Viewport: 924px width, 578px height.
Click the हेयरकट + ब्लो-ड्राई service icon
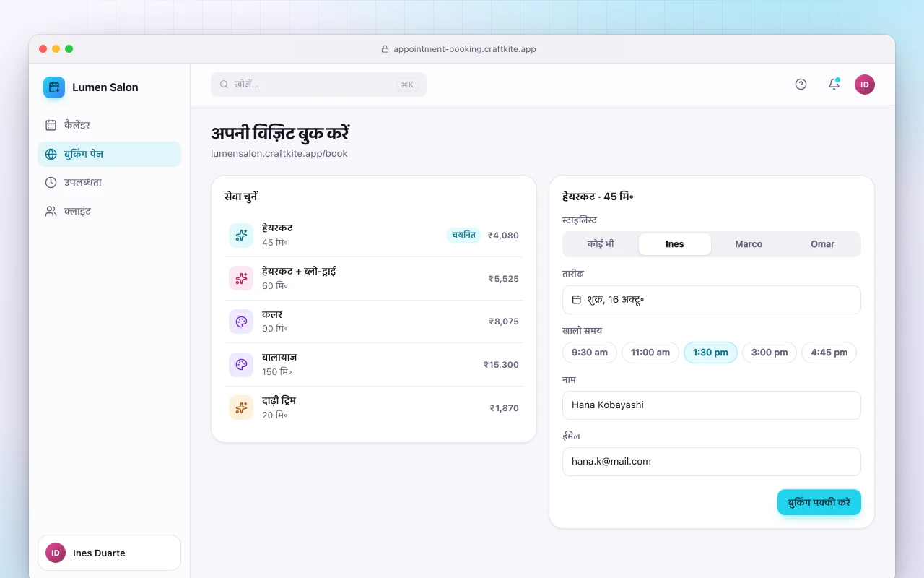click(241, 278)
